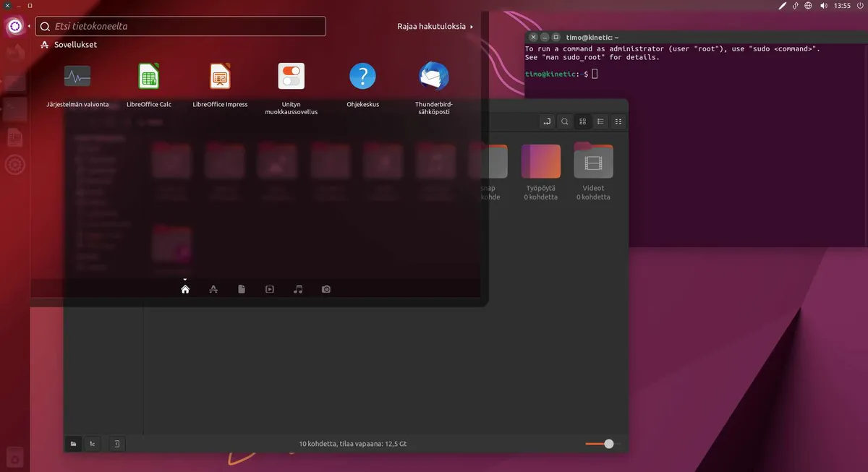Click the file manager zoom slider
Image resolution: width=868 pixels, height=472 pixels.
pos(603,444)
